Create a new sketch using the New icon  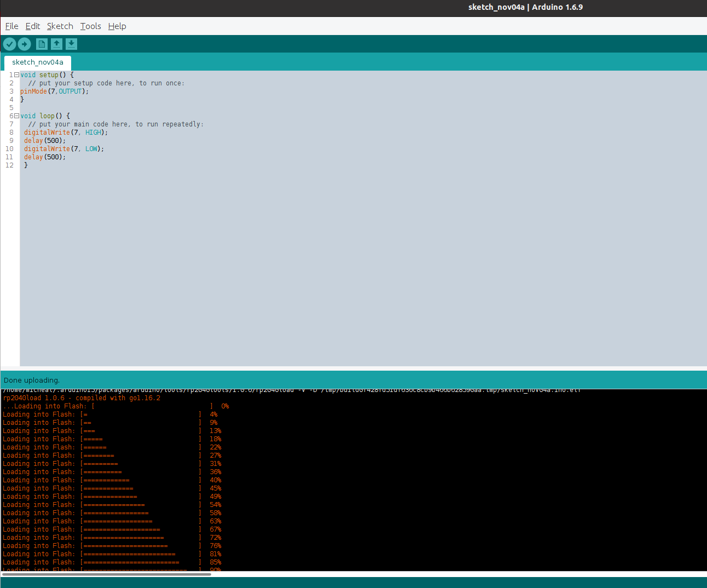tap(42, 44)
